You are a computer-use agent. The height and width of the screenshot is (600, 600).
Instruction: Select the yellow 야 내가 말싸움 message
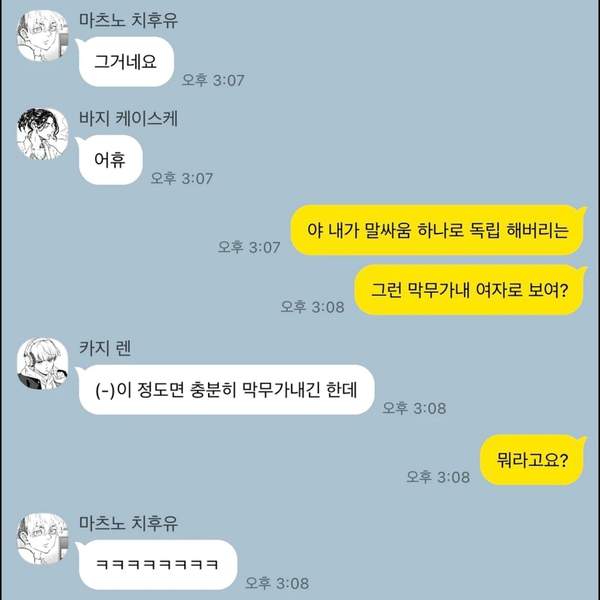(x=438, y=230)
